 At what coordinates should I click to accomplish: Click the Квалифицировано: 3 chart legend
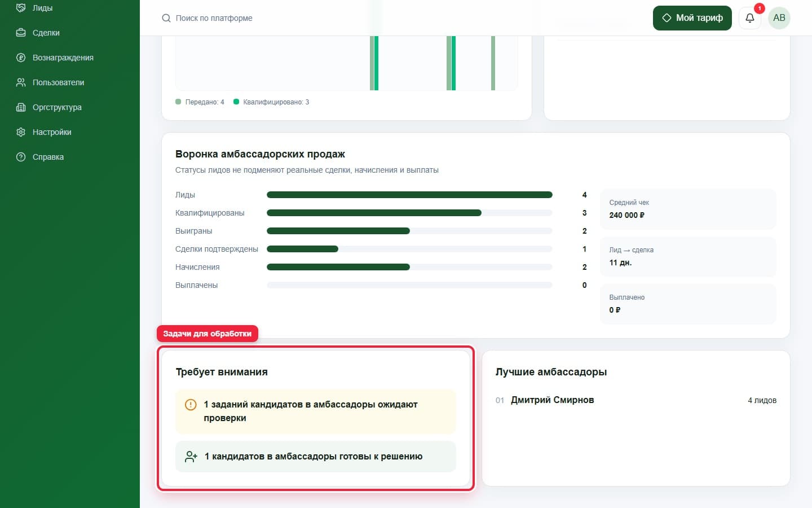pyautogui.click(x=271, y=102)
